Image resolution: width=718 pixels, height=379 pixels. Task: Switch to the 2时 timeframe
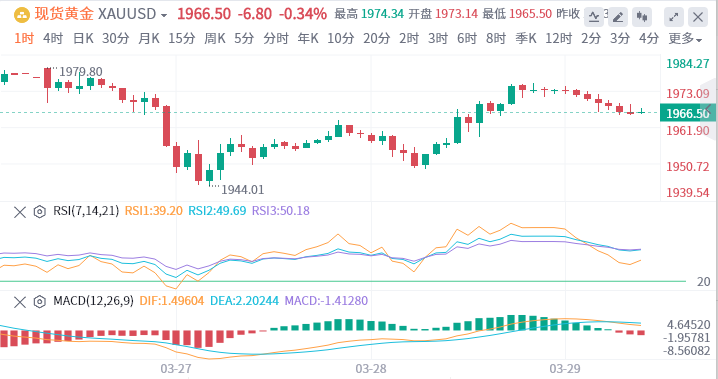pyautogui.click(x=409, y=39)
